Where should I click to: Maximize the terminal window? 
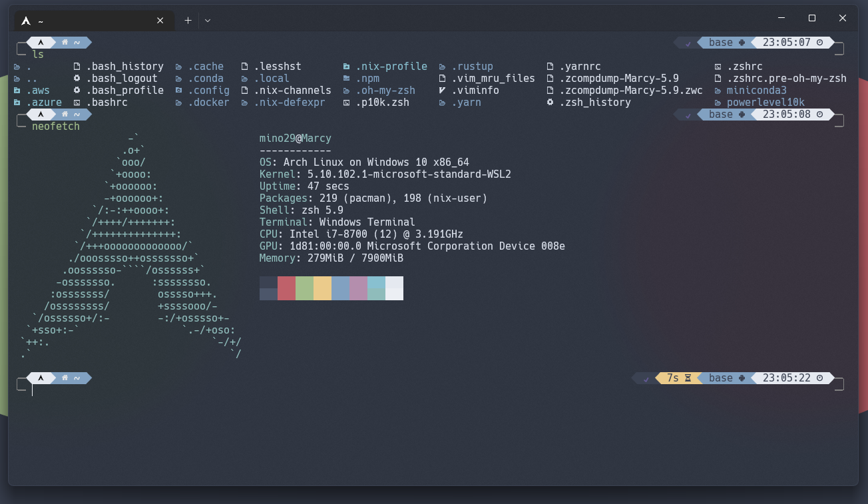tap(812, 18)
